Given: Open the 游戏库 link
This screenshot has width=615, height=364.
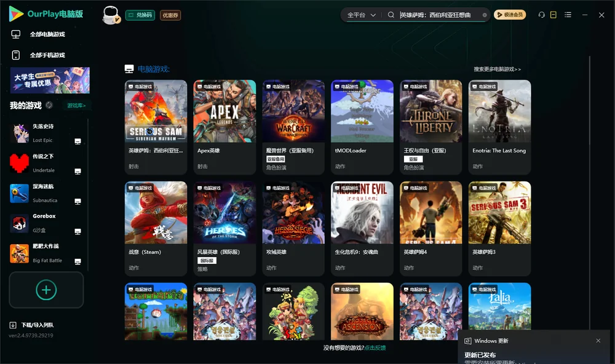Looking at the screenshot, I should pos(76,106).
